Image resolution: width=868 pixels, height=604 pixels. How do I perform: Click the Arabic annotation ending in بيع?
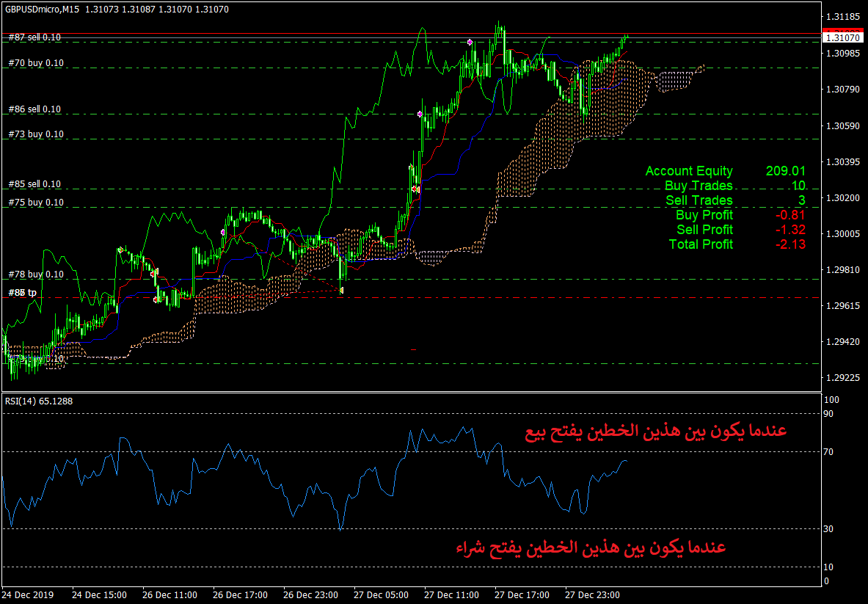point(656,432)
